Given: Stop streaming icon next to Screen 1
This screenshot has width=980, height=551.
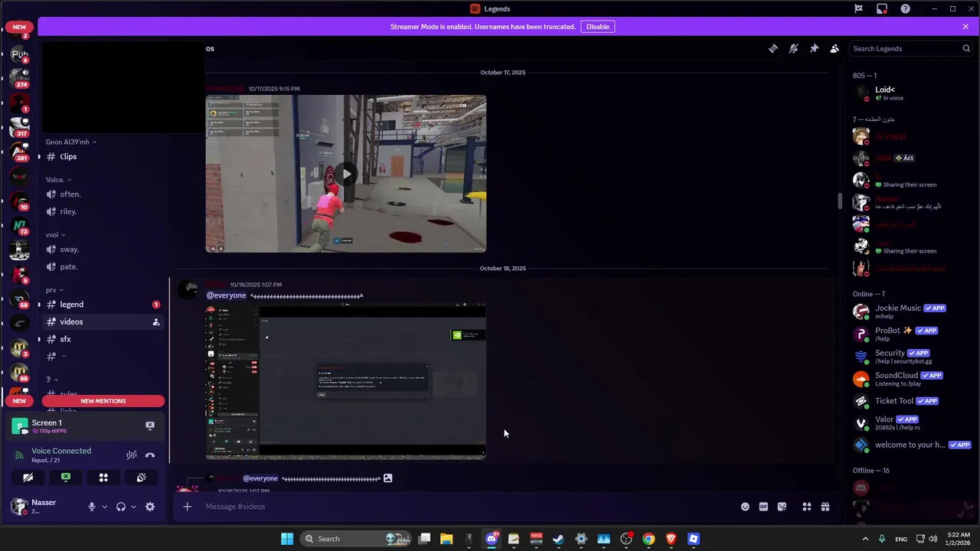Looking at the screenshot, I should [150, 425].
